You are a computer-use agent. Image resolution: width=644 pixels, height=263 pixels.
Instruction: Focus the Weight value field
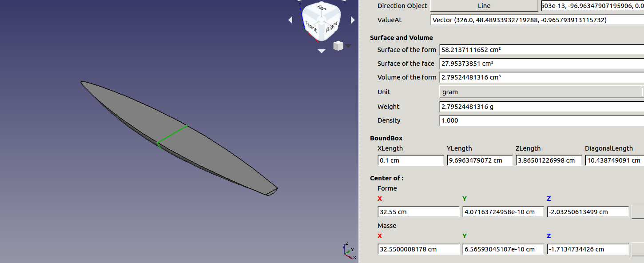tap(541, 107)
